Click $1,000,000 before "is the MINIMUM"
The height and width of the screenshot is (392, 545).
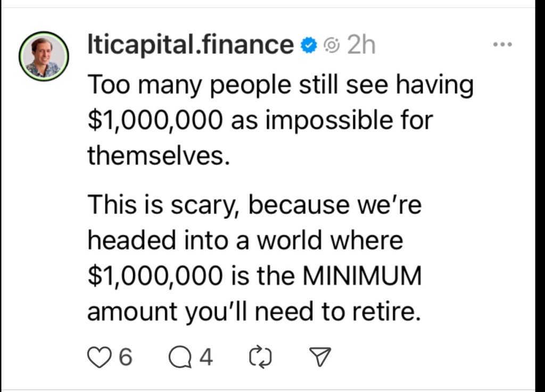pyautogui.click(x=154, y=277)
